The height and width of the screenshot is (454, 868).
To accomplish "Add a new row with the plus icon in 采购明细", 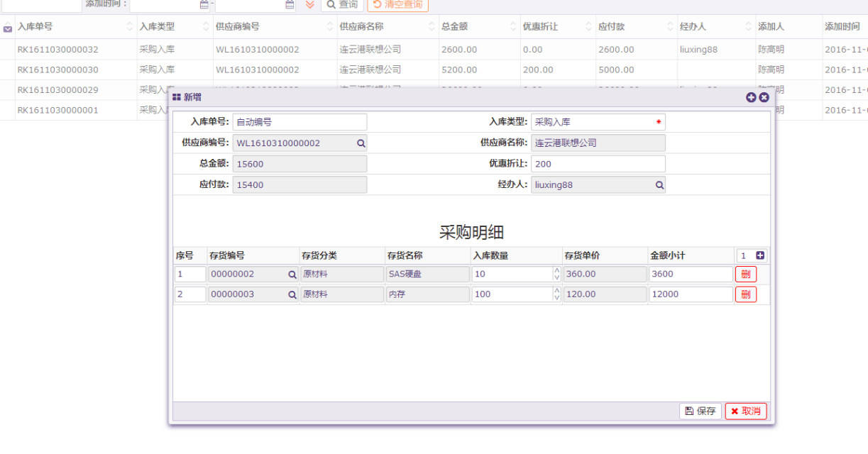I will click(760, 255).
